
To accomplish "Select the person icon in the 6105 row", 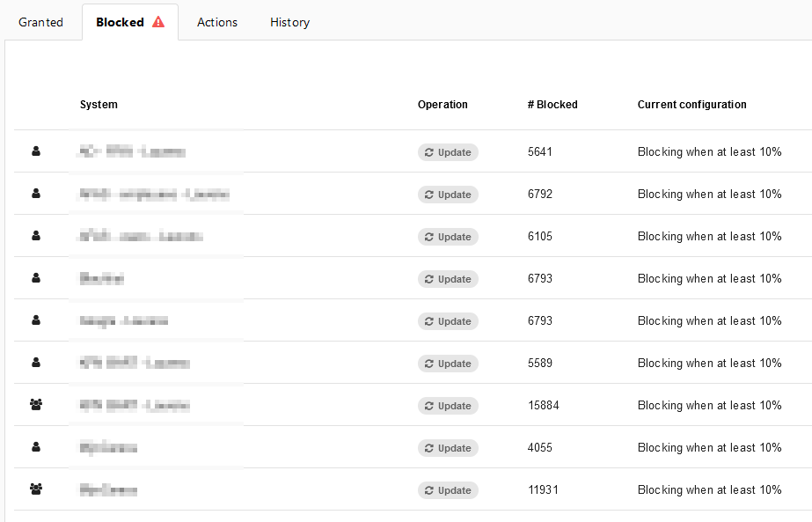I will [36, 236].
